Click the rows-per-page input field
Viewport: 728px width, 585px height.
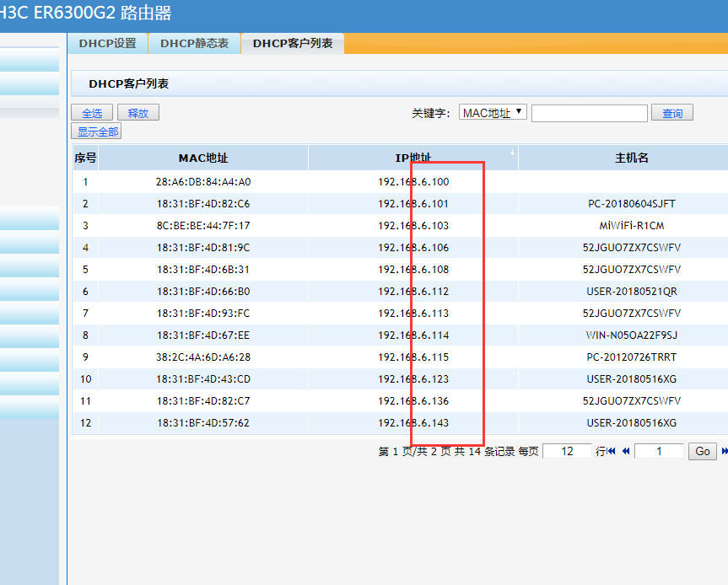[x=566, y=451]
